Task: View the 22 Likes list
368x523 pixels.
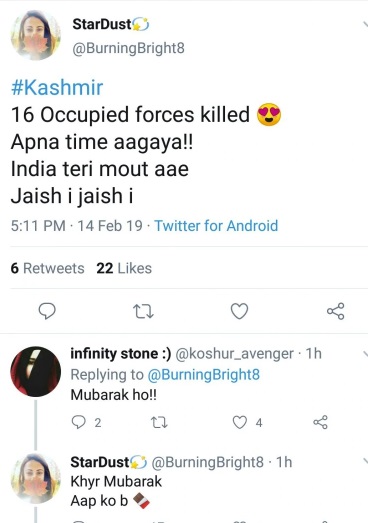Action: tap(124, 268)
